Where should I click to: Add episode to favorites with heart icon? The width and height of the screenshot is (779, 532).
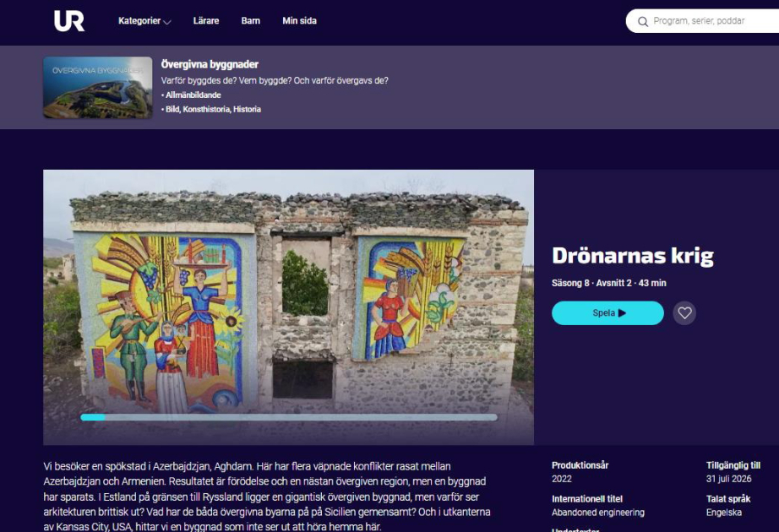pos(684,313)
